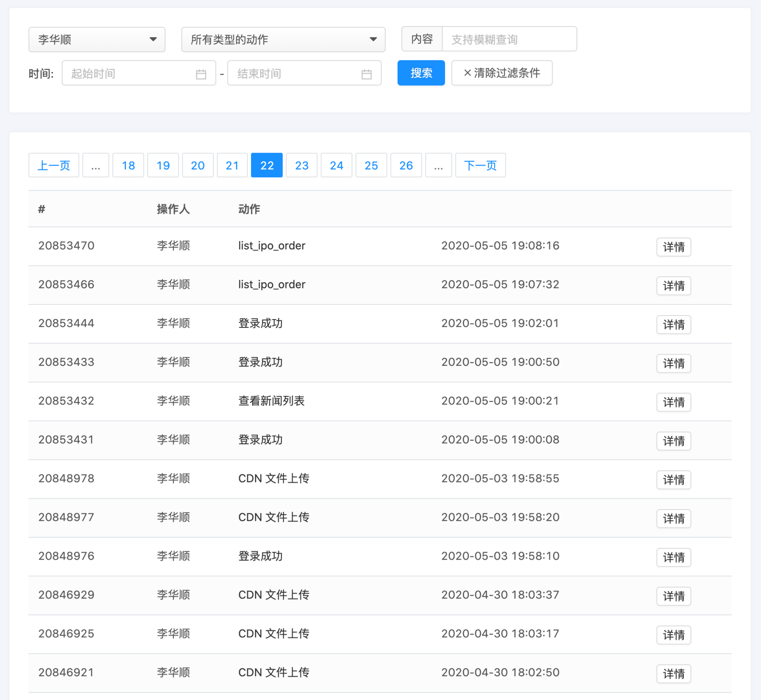Jump to page 24
This screenshot has height=700, width=761.
point(337,165)
